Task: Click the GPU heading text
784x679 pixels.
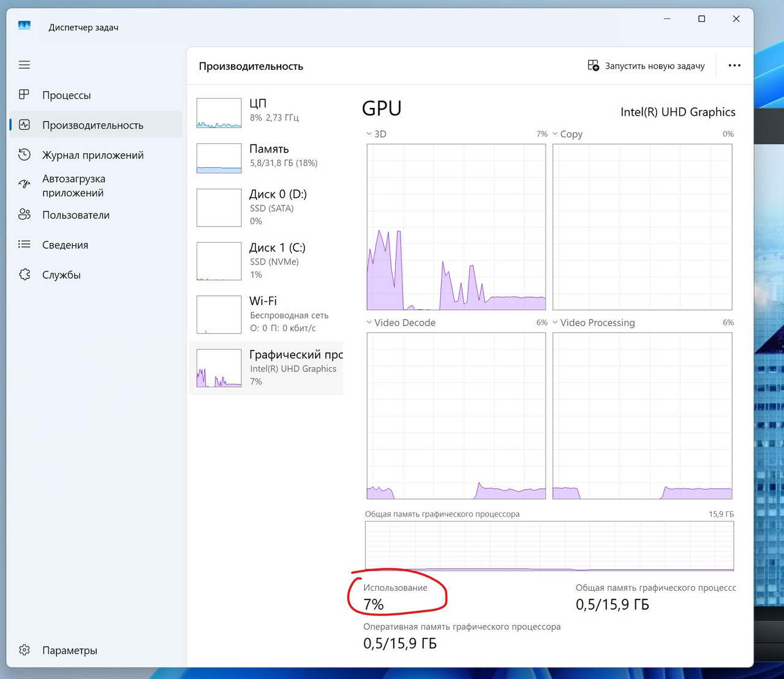Action: click(382, 108)
